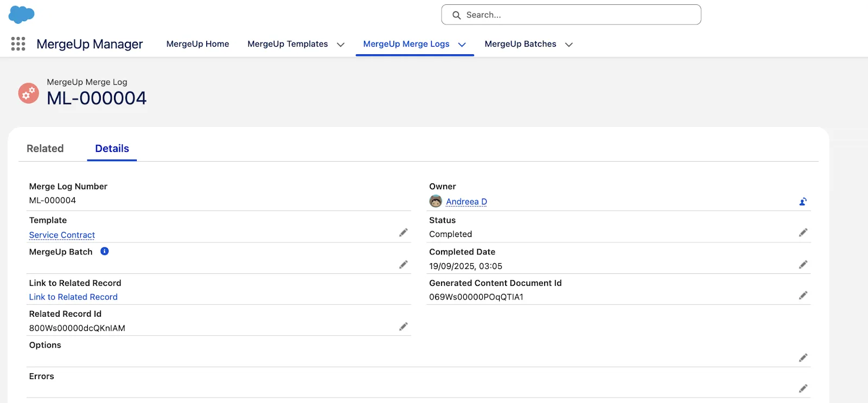
Task: Switch to the Related tab
Action: 45,149
